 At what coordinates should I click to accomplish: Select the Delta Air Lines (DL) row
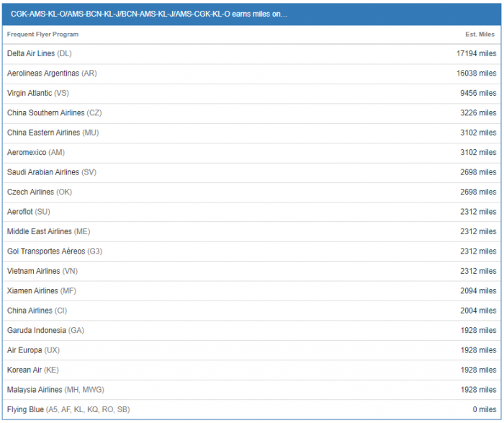coord(252,54)
